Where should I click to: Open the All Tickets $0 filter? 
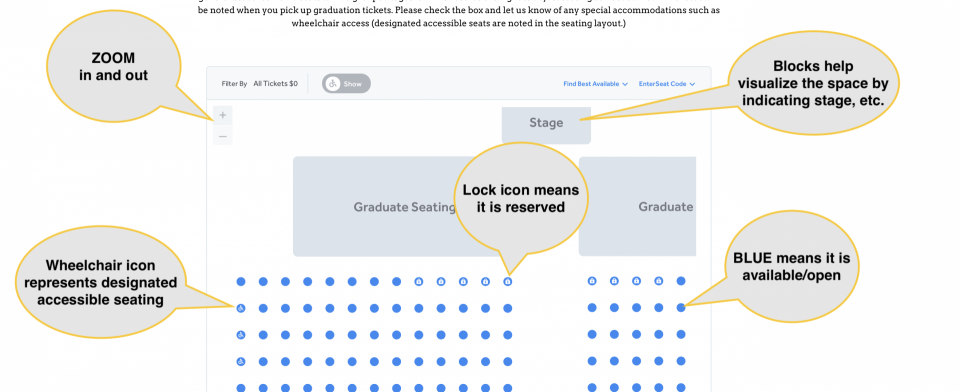276,84
